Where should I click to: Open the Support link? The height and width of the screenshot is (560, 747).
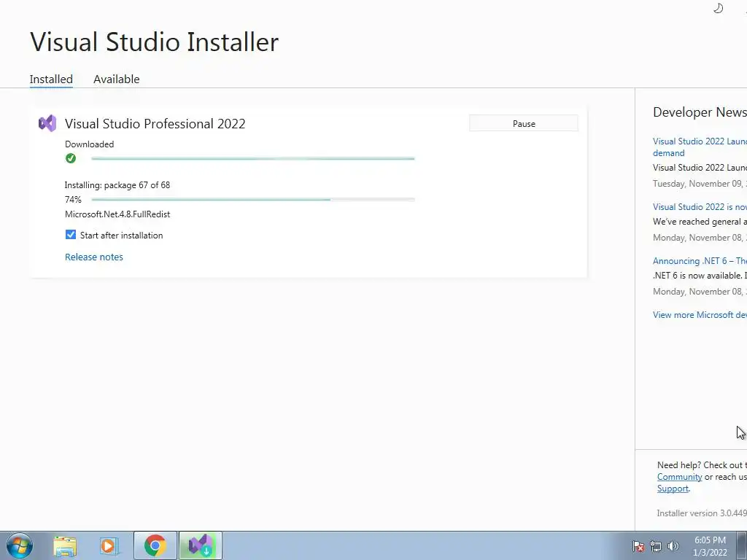(x=673, y=489)
